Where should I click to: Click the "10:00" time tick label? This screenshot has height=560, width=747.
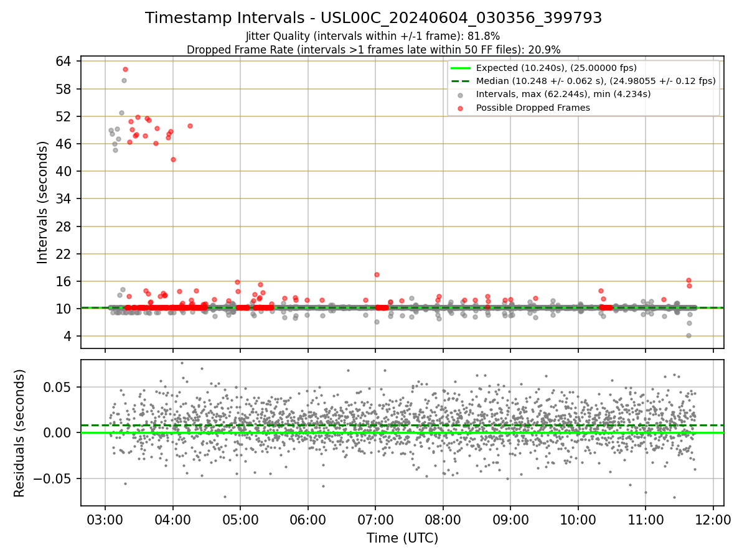coord(578,518)
